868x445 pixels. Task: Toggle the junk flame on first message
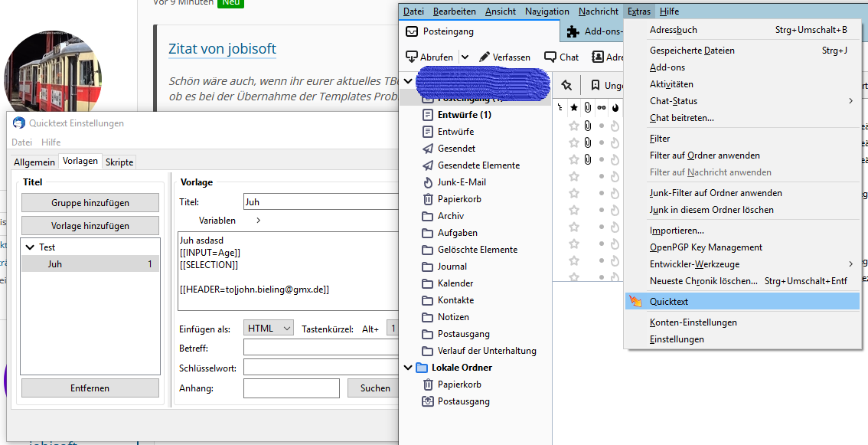(x=615, y=126)
